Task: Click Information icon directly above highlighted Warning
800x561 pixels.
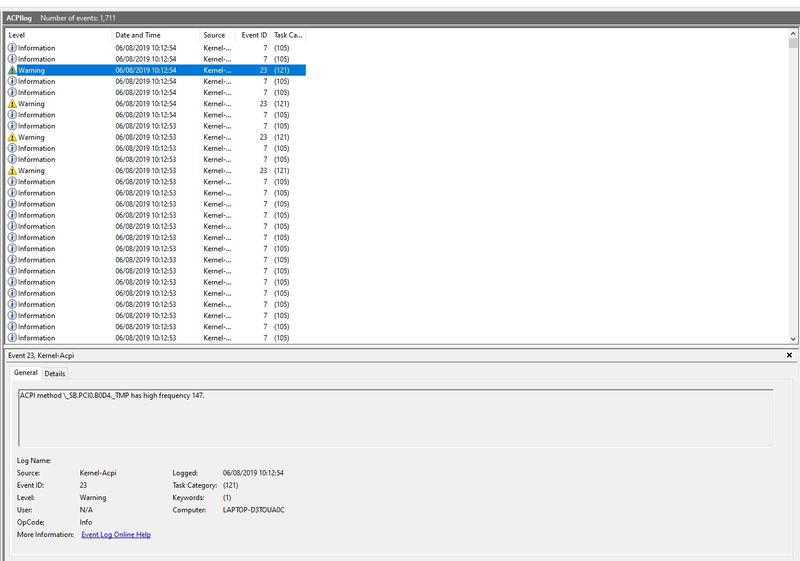Action: [x=12, y=59]
